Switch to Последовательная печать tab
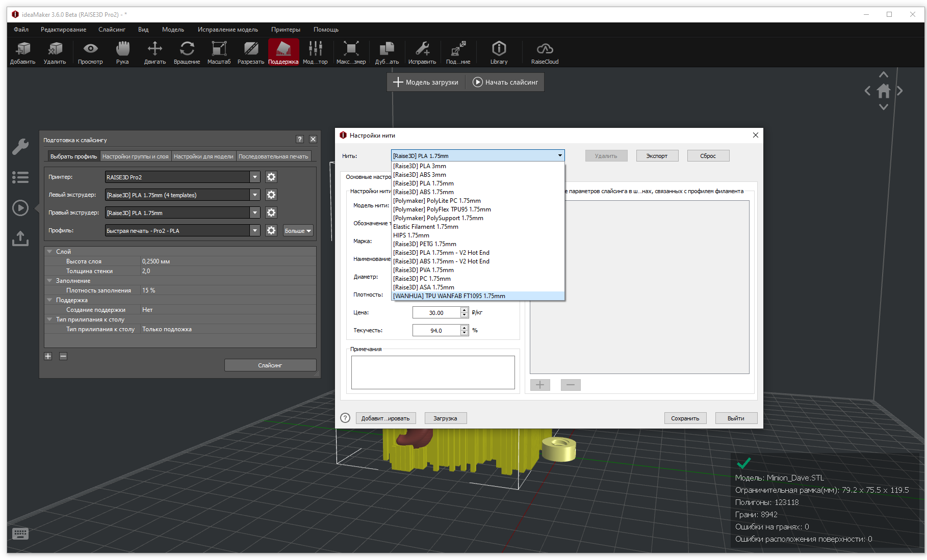Screen dimensions: 927x560 tap(273, 156)
